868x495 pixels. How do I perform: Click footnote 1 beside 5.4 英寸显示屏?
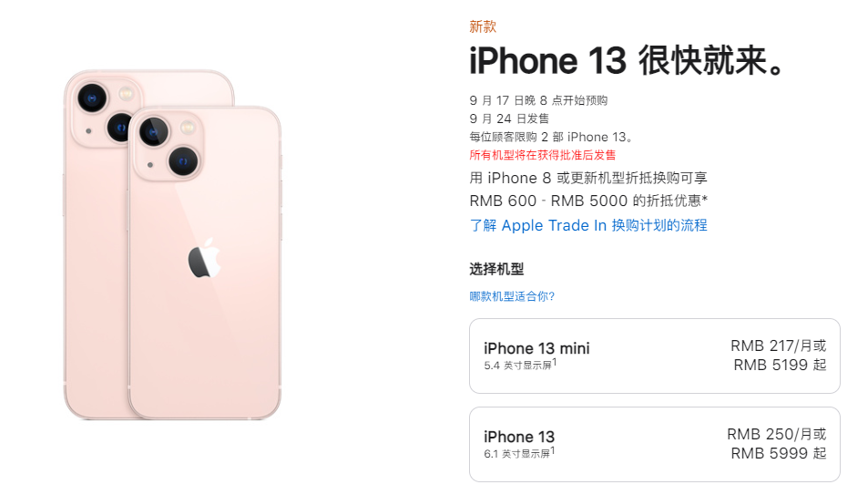click(x=555, y=362)
